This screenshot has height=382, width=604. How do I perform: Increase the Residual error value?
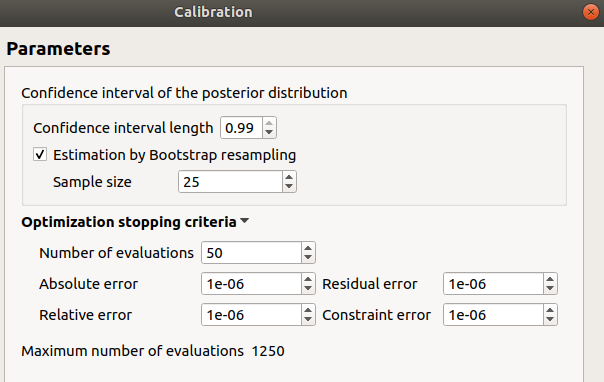550,279
